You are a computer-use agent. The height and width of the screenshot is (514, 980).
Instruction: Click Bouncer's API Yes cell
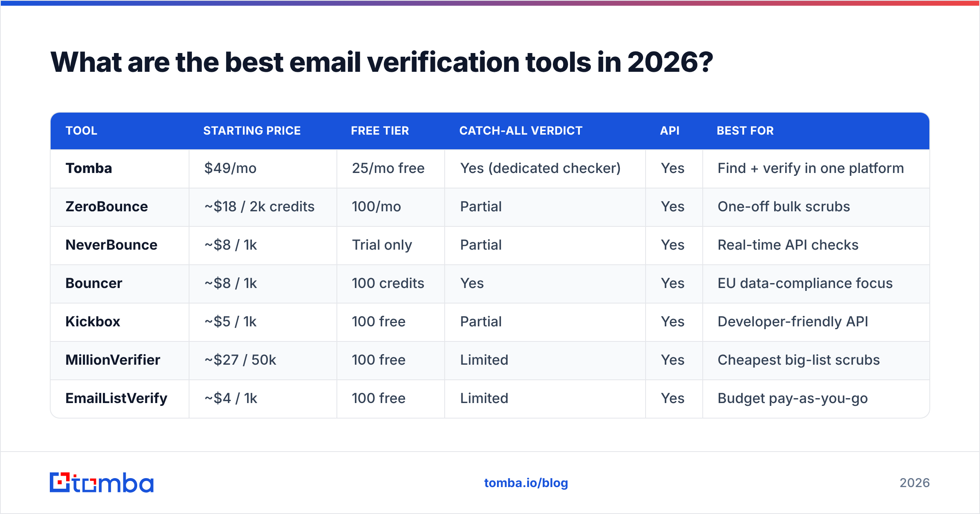tap(674, 284)
